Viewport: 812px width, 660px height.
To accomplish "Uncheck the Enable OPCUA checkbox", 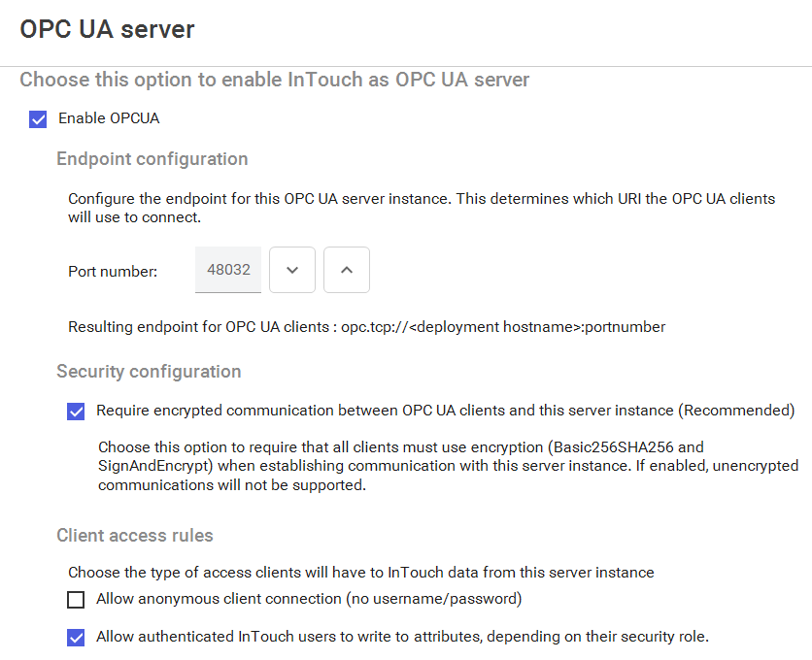I will (x=38, y=119).
